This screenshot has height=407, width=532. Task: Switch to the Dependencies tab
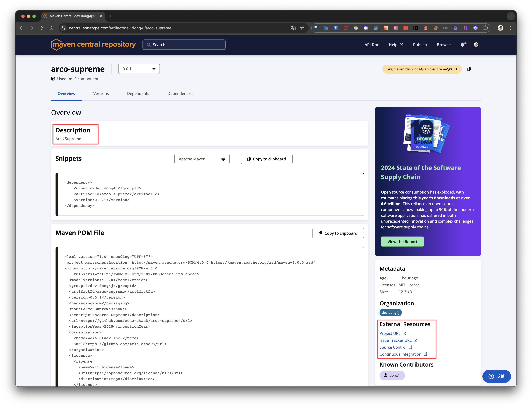(180, 94)
